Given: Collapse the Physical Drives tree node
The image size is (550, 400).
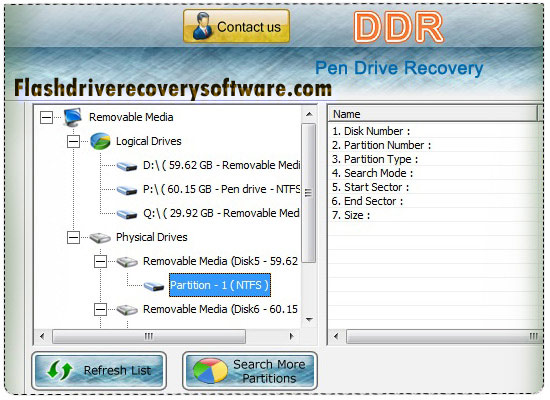Looking at the screenshot, I should pyautogui.click(x=73, y=238).
